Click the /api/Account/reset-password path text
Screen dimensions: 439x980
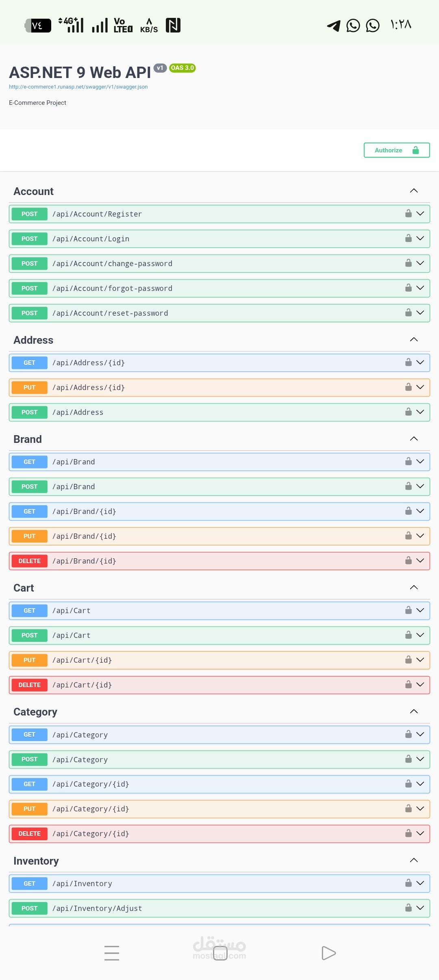[110, 313]
